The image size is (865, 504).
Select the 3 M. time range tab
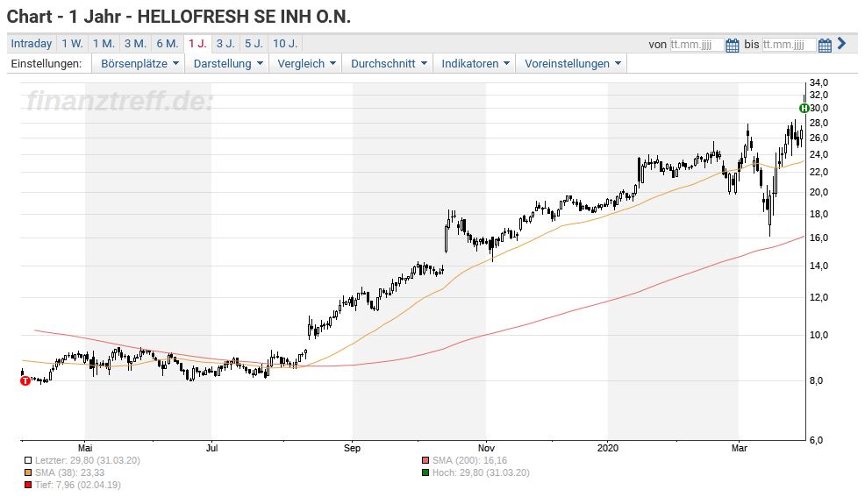tap(135, 44)
